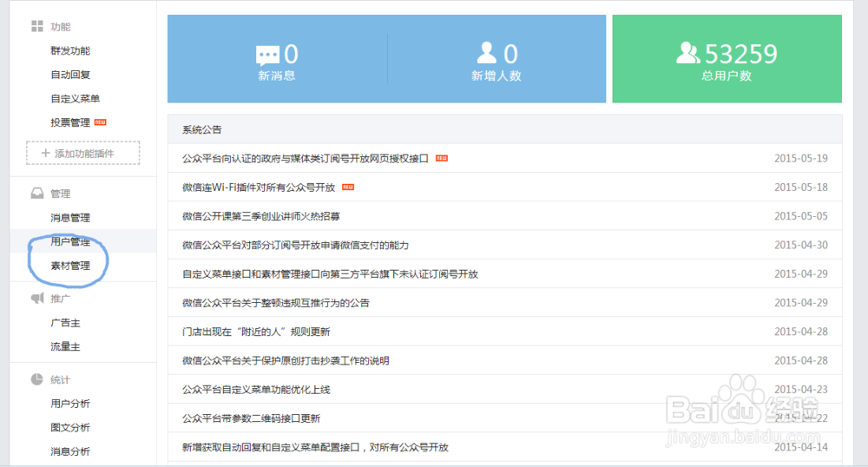868x467 pixels.
Task: Open announcement 关于整顿违规互推行为的公告
Action: [x=276, y=303]
